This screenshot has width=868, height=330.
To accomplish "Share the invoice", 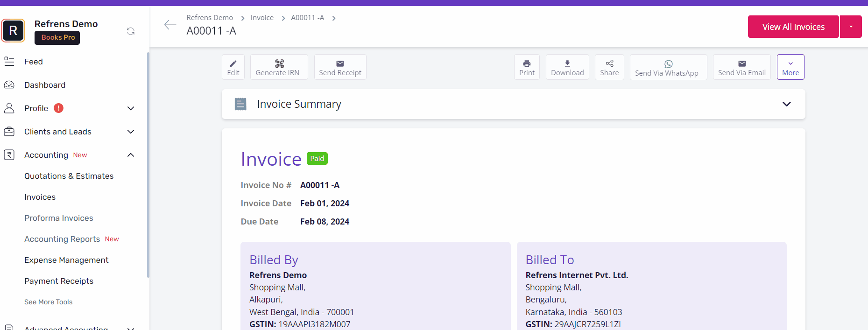I will click(609, 67).
